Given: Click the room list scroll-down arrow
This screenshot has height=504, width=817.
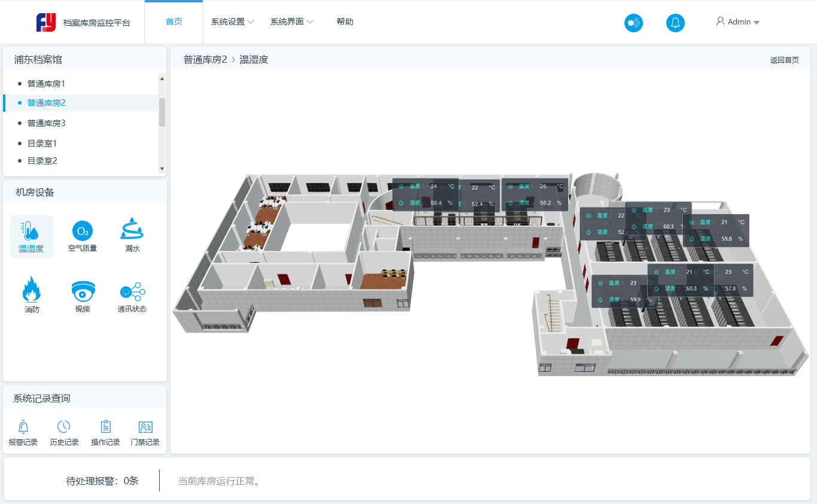Looking at the screenshot, I should (161, 169).
